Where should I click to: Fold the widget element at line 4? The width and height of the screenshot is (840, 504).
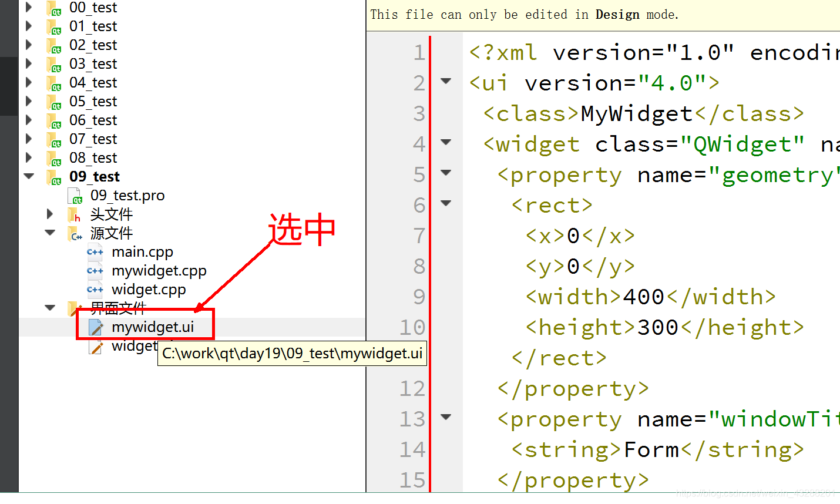(x=446, y=142)
